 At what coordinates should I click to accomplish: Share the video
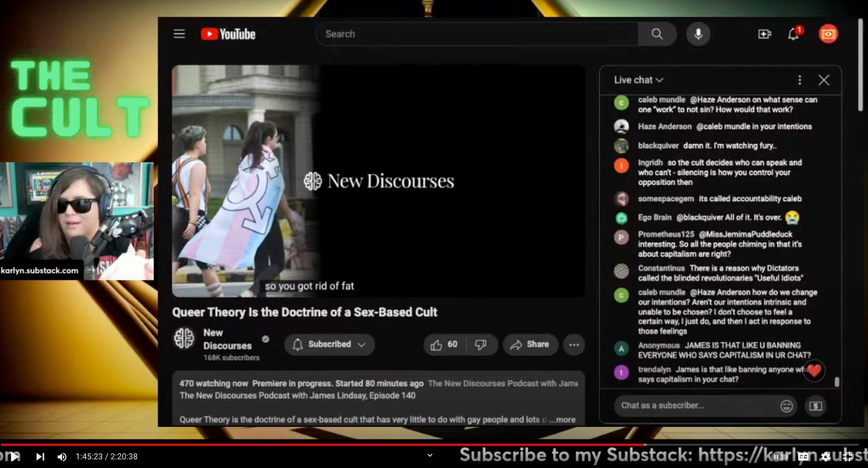530,345
